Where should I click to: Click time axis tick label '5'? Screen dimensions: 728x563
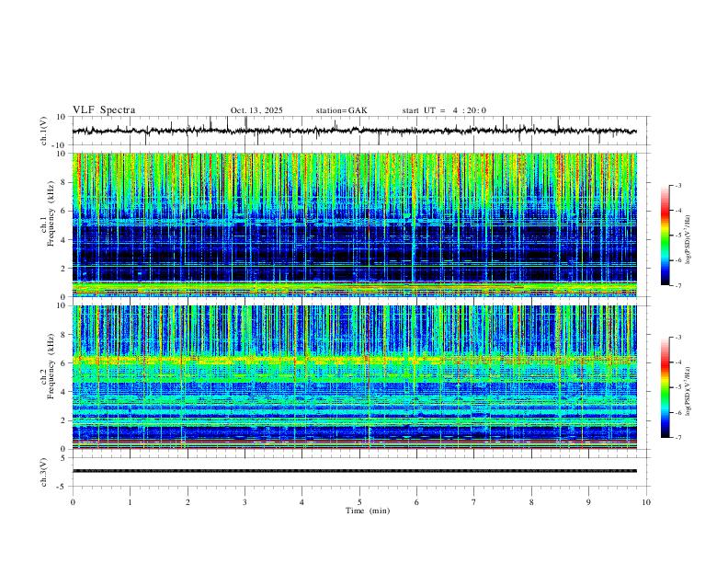tap(359, 502)
